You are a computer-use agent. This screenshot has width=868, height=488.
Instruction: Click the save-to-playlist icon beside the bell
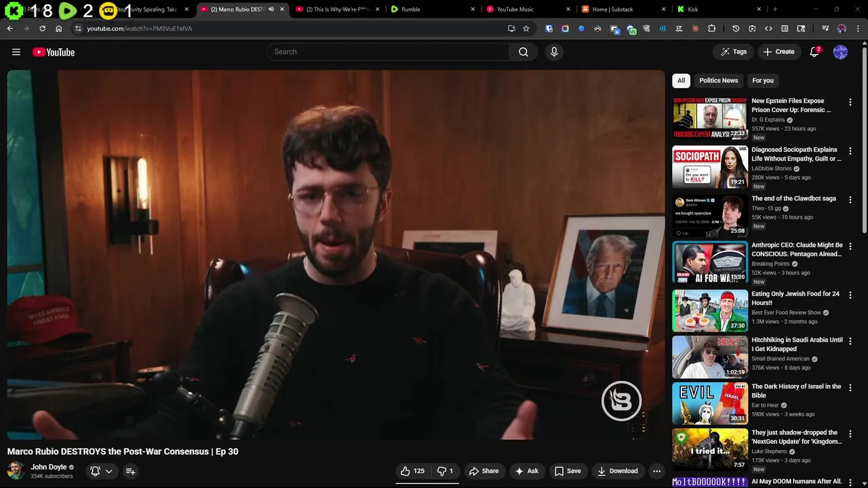click(130, 471)
